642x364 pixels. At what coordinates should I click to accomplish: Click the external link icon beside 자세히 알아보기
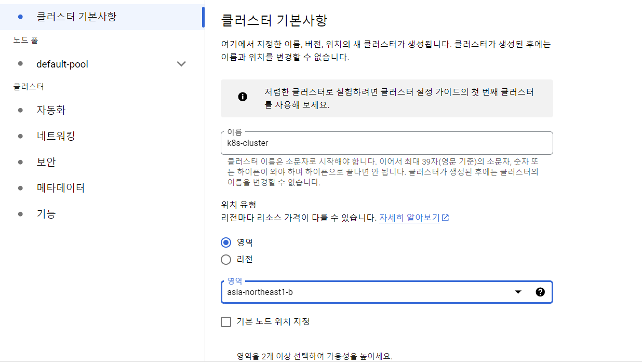pyautogui.click(x=445, y=218)
